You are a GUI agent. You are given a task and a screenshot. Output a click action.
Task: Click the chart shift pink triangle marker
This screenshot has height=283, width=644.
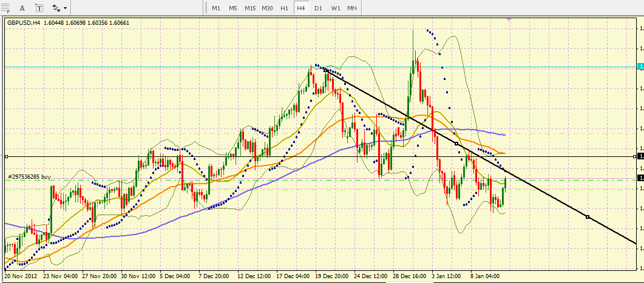coord(509,19)
